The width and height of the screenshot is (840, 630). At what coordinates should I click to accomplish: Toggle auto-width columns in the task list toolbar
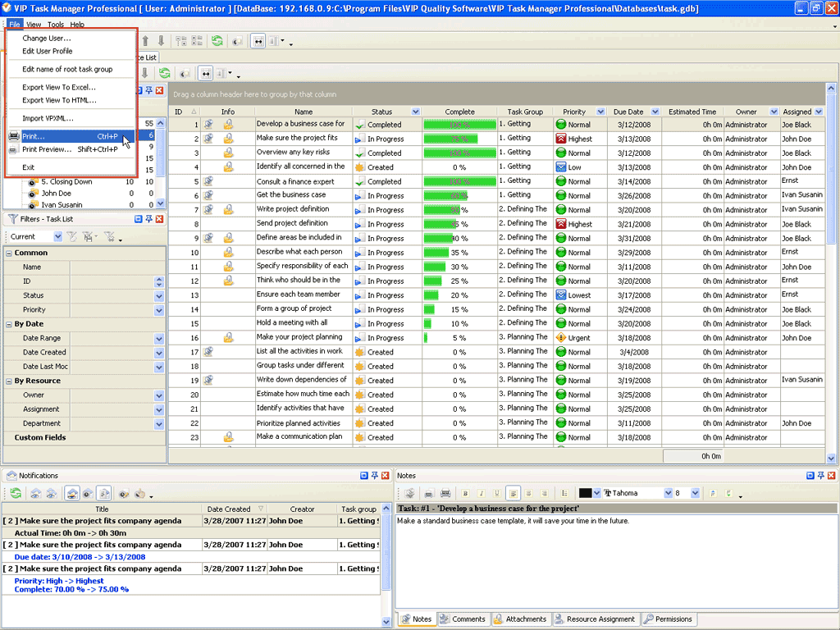click(206, 73)
